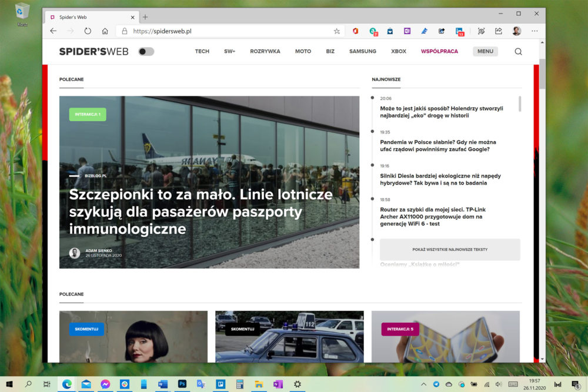Image resolution: width=588 pixels, height=392 pixels.
Task: Open the 19:16 article about Diesel engines
Action: pyautogui.click(x=440, y=179)
